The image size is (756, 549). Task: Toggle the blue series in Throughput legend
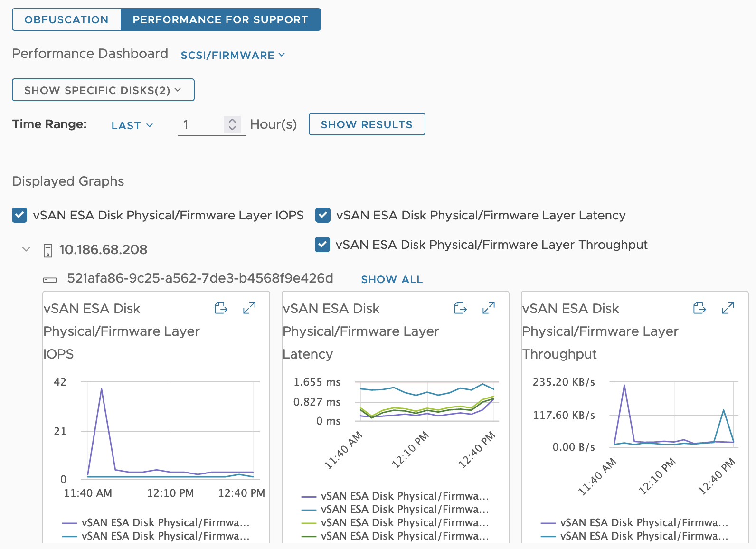point(634,536)
